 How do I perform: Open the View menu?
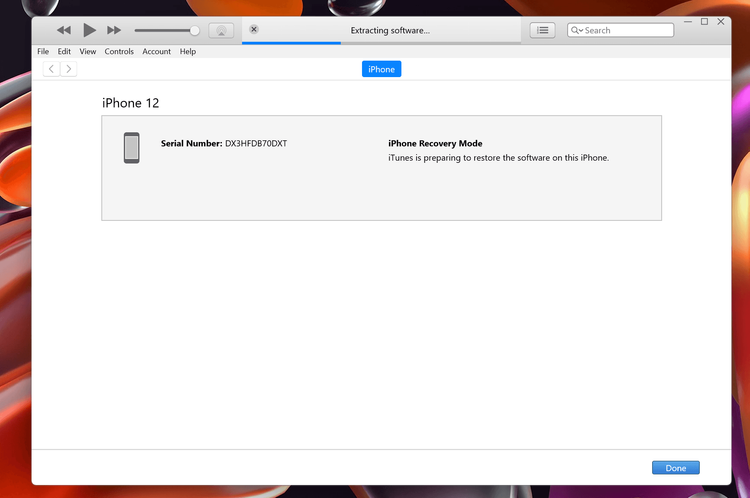[88, 51]
